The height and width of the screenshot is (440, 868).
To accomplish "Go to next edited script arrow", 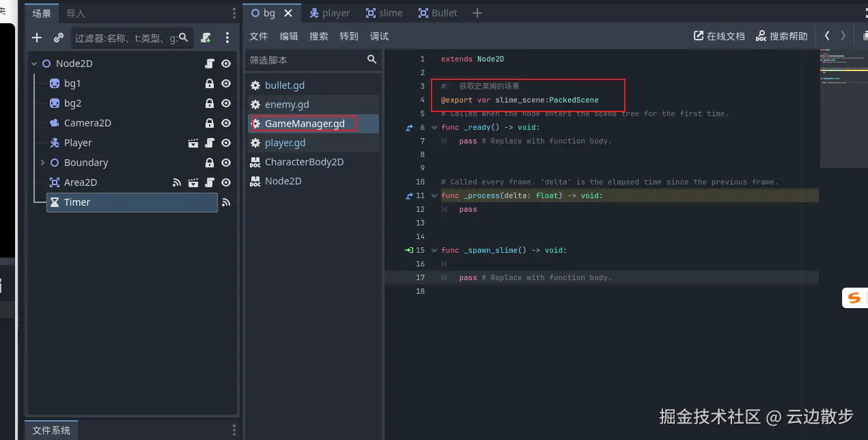I will pos(844,36).
